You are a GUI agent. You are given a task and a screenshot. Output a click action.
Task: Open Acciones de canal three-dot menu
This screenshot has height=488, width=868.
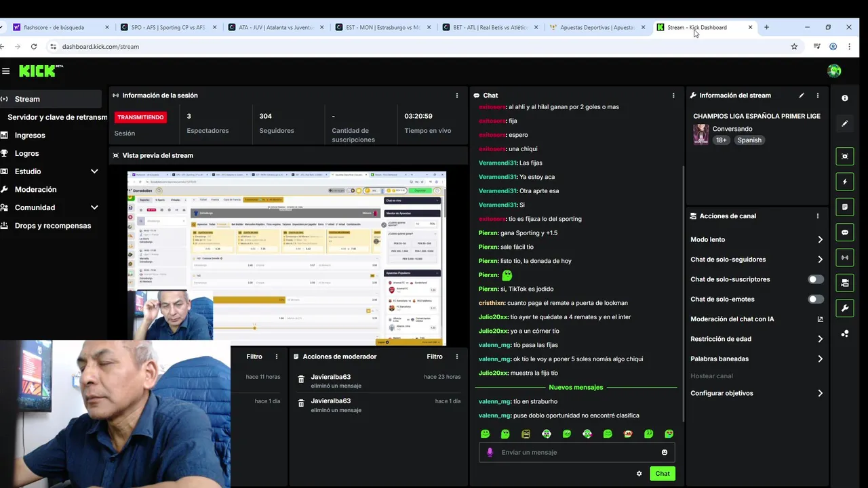(x=818, y=216)
